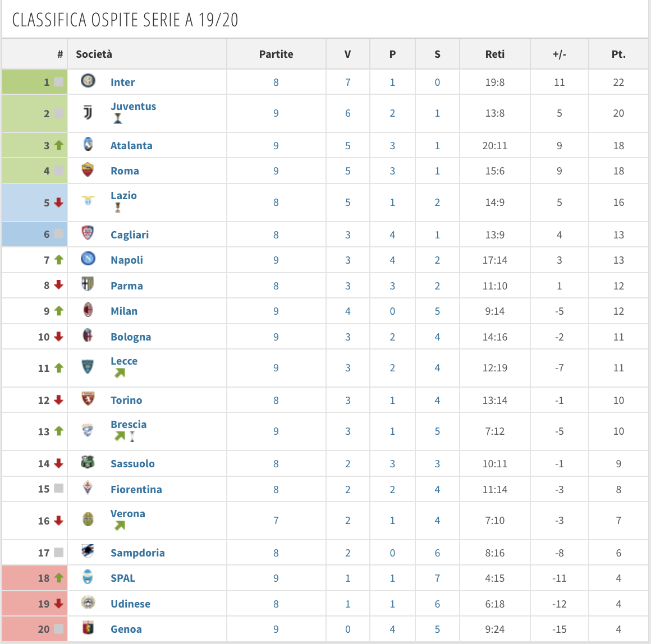Click the Reti column header
Image resolution: width=651 pixels, height=644 pixels.
(495, 54)
